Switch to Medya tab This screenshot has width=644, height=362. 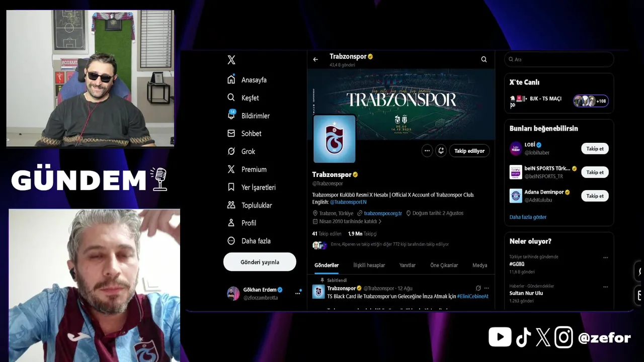pos(479,265)
